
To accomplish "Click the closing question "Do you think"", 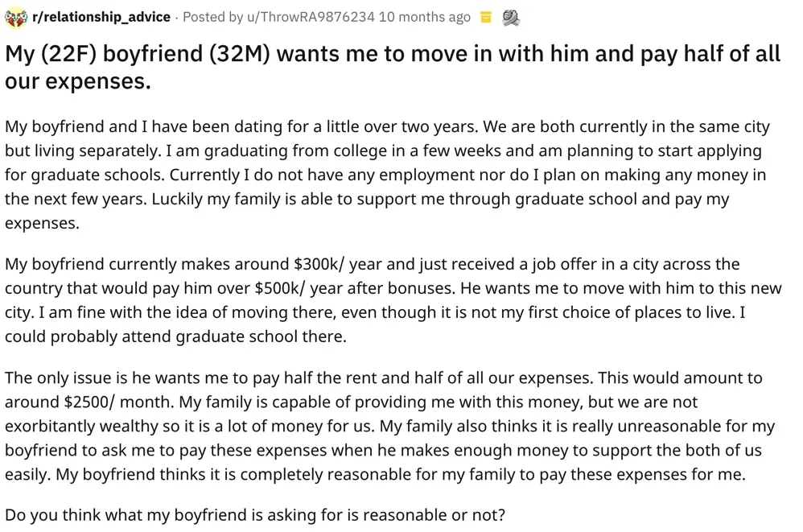I will 255,514.
